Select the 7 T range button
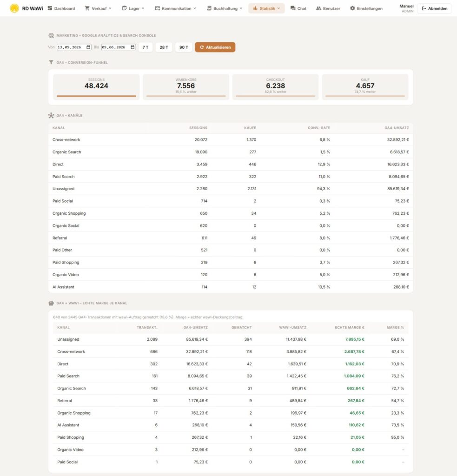 pos(146,47)
